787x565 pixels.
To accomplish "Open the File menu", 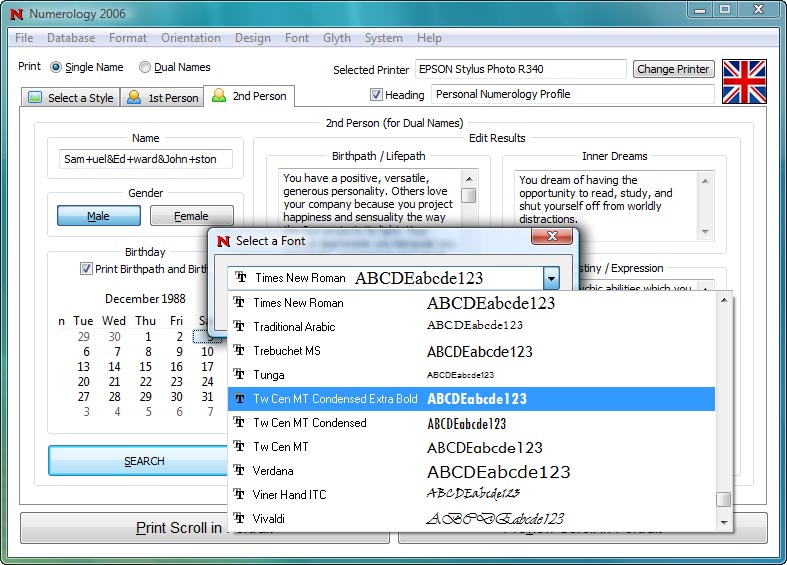I will pos(24,38).
